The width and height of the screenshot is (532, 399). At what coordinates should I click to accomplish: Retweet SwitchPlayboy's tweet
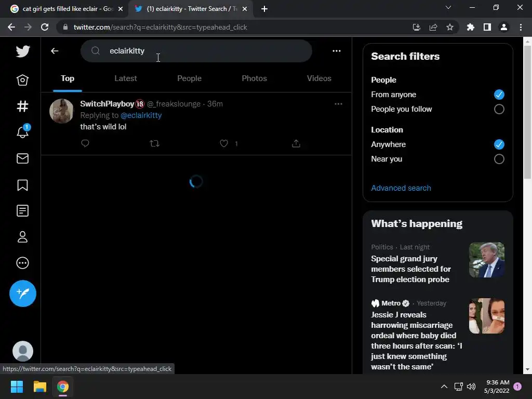tap(155, 143)
